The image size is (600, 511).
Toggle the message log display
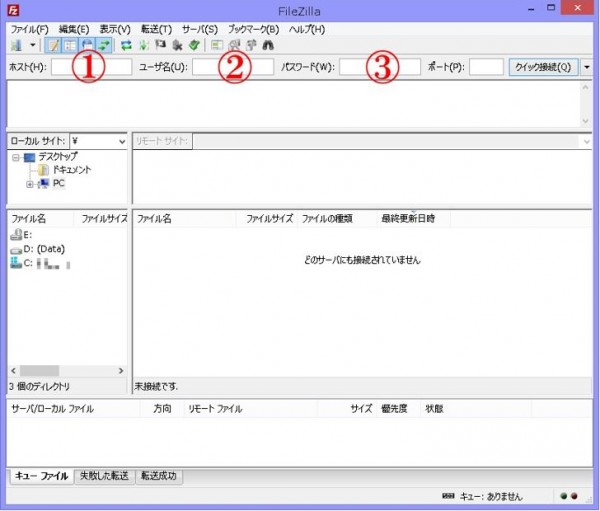(x=53, y=46)
